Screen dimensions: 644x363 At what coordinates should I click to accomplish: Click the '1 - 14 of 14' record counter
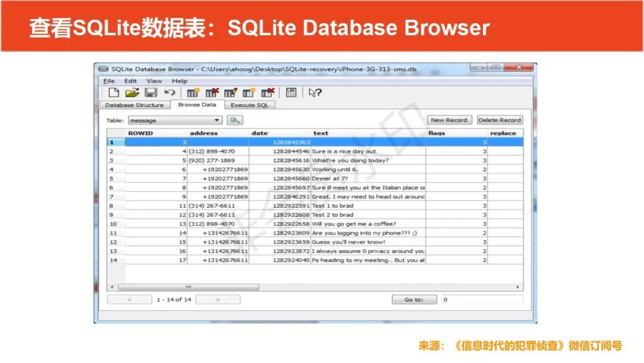(x=174, y=300)
